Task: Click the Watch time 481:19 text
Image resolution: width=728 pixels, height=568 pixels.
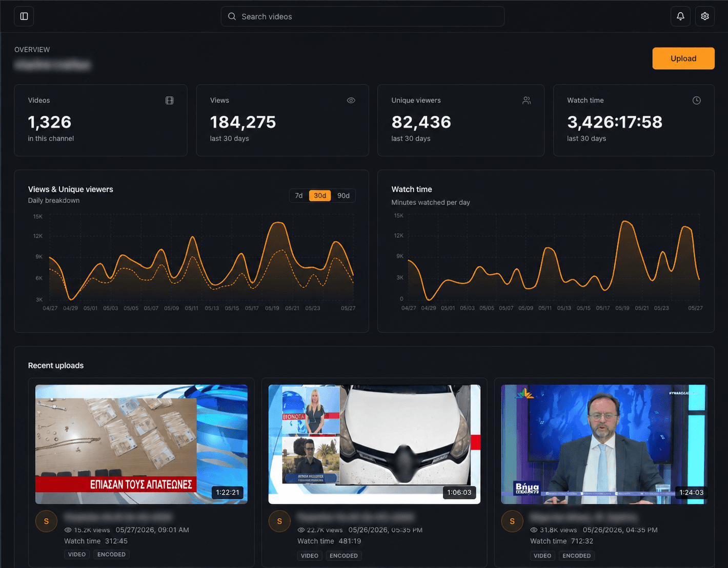Action: (329, 541)
